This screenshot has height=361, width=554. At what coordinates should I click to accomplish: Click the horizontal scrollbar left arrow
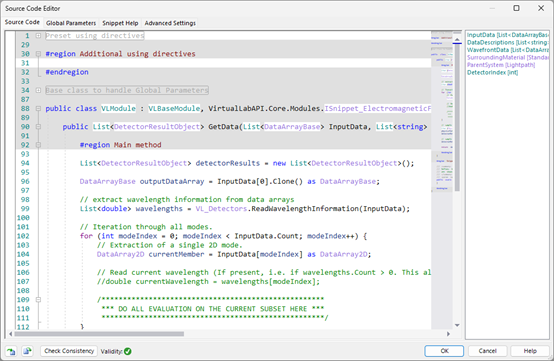(11, 334)
